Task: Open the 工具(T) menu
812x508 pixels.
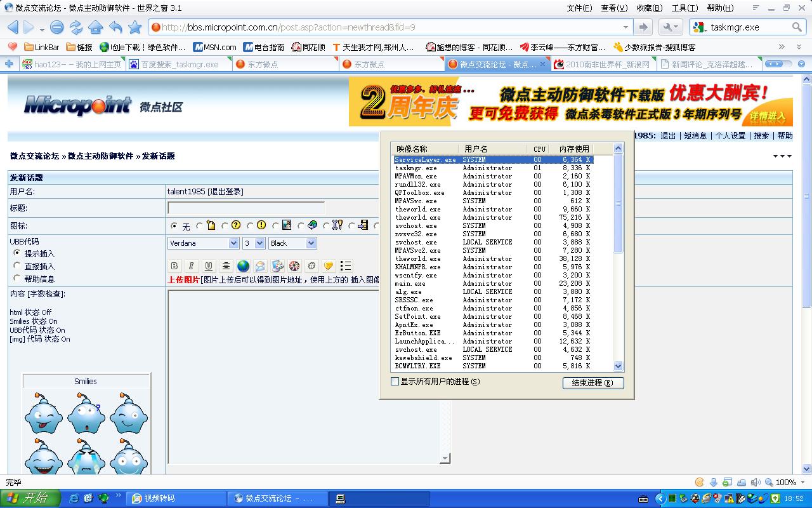Action: [684, 8]
